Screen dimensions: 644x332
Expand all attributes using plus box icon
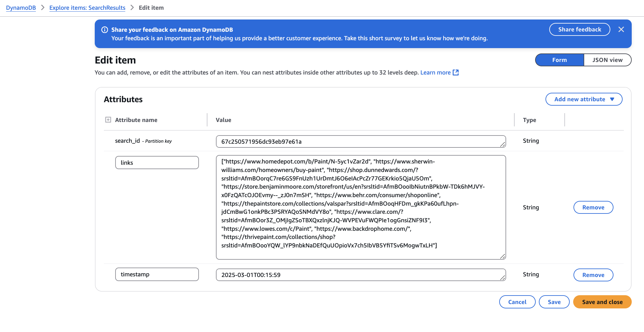(108, 120)
